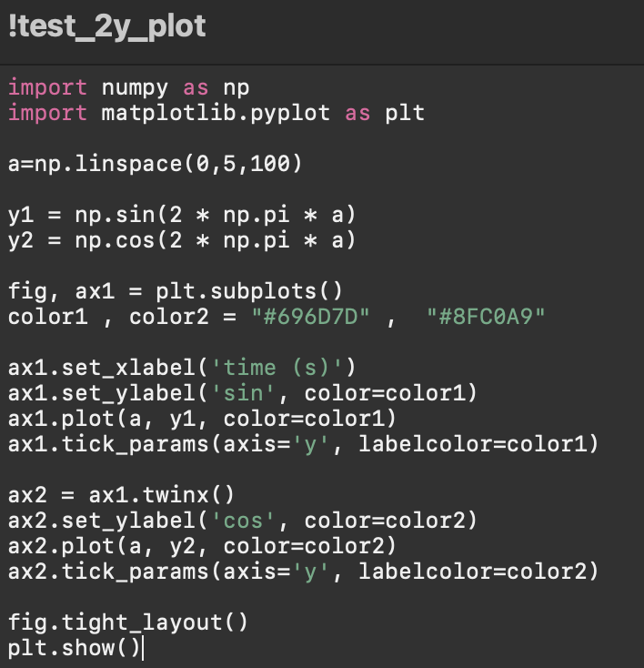
Task: Click the matplotlib.pyplot import line
Action: click(216, 114)
